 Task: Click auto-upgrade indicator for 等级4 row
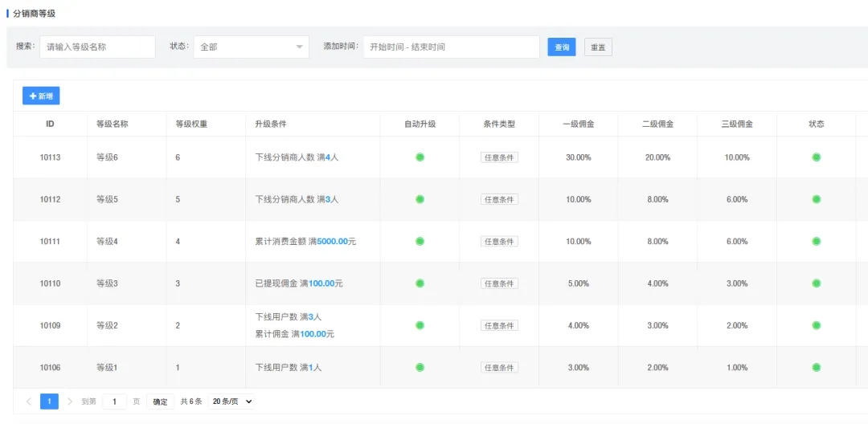(420, 241)
